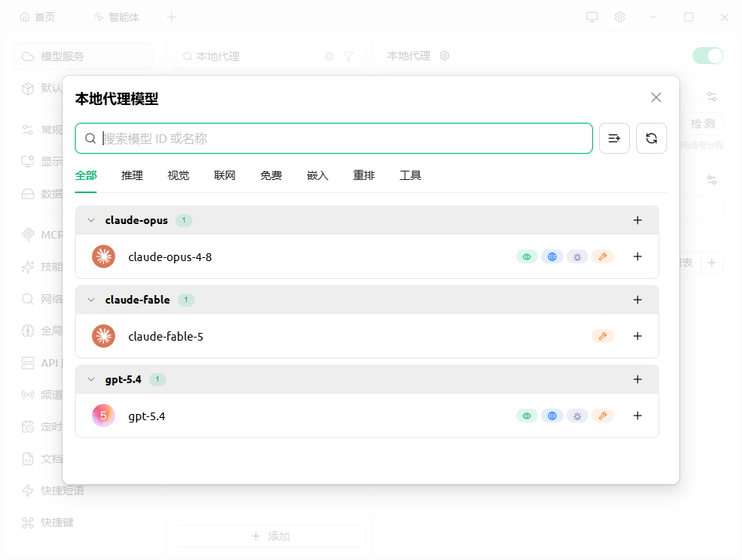The width and height of the screenshot is (742, 560).
Task: Open the settings icon next to 本地代理 title
Action: point(444,56)
